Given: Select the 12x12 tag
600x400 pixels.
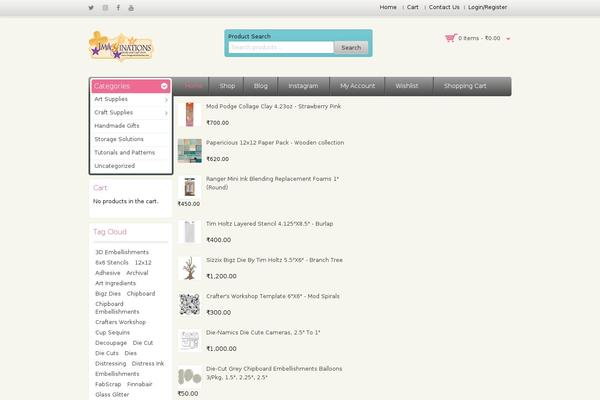Looking at the screenshot, I should click(x=143, y=263).
